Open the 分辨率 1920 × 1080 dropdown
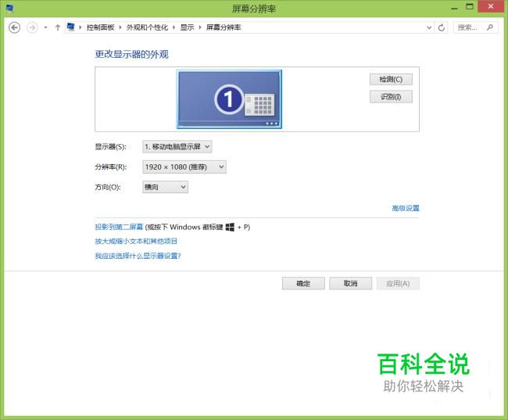 click(x=184, y=167)
